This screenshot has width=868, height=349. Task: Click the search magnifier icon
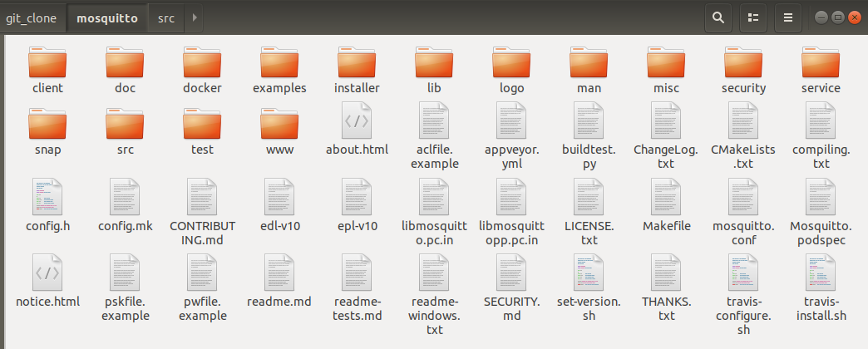click(718, 17)
